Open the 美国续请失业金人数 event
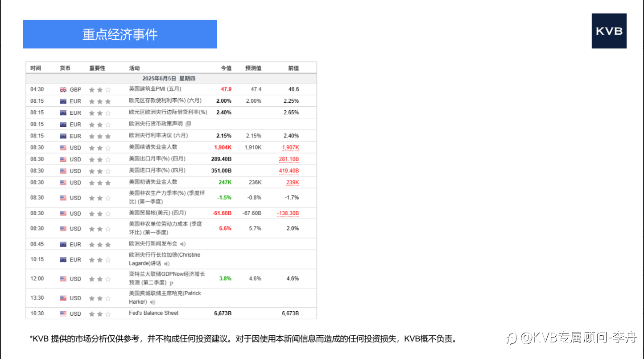Screen dimensions: 644x359 [153, 147]
